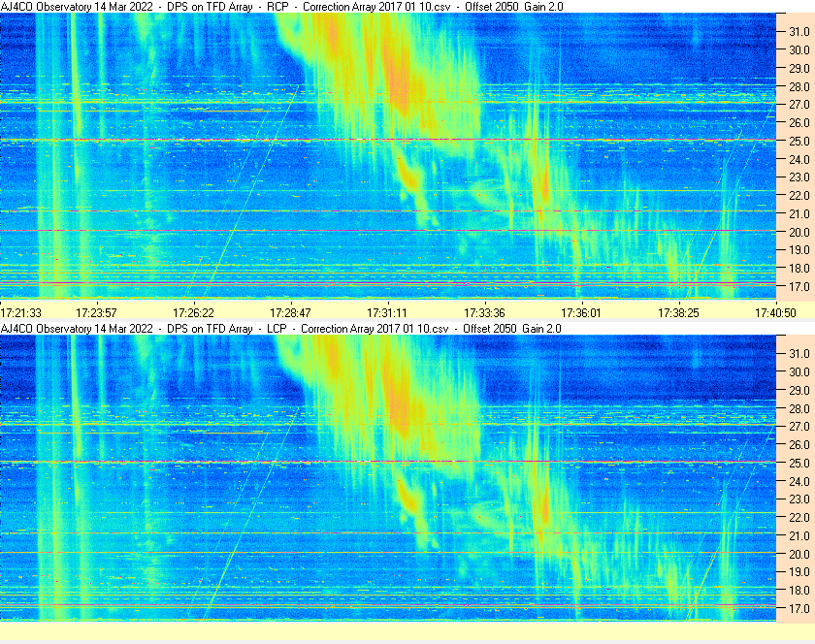This screenshot has height=644, width=815.
Task: Click the 22.0 frequency tick on LCP axis
Action: pyautogui.click(x=799, y=517)
